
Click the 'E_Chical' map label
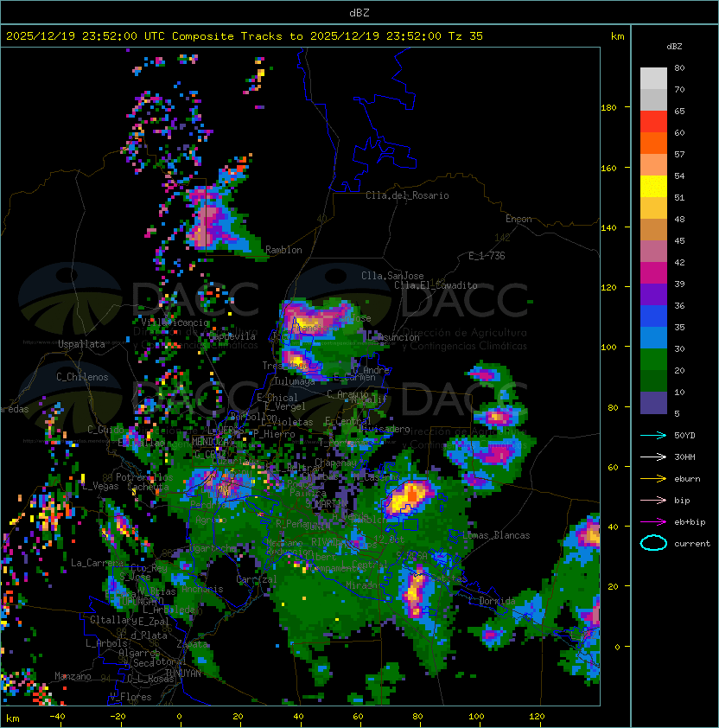(277, 398)
